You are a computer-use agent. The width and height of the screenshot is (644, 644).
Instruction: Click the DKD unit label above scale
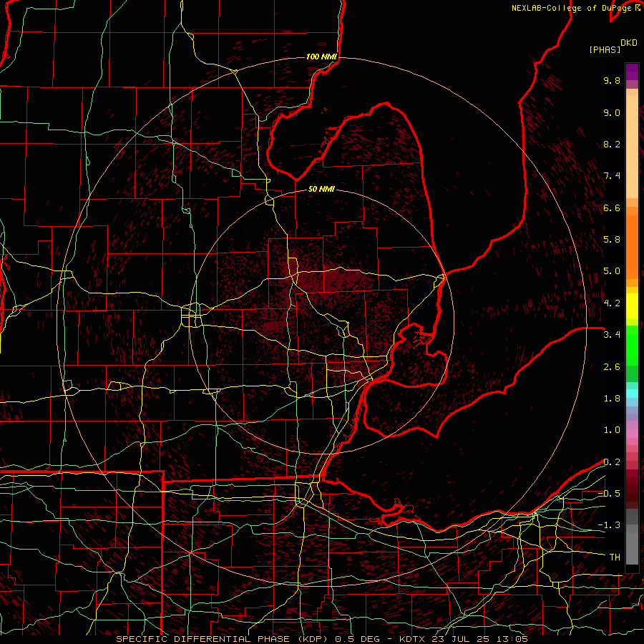pos(629,43)
